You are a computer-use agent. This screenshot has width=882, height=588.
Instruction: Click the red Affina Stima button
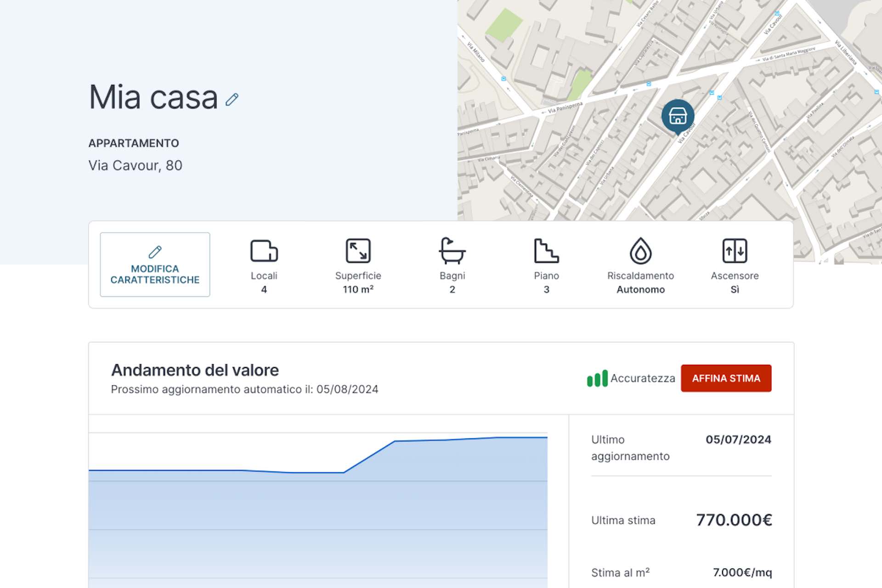pos(726,379)
